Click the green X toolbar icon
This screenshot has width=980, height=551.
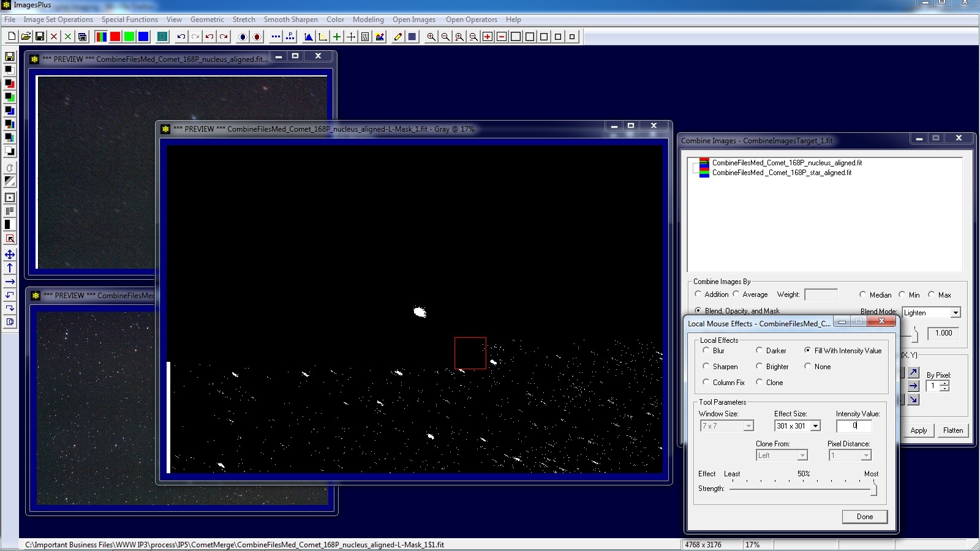point(68,37)
